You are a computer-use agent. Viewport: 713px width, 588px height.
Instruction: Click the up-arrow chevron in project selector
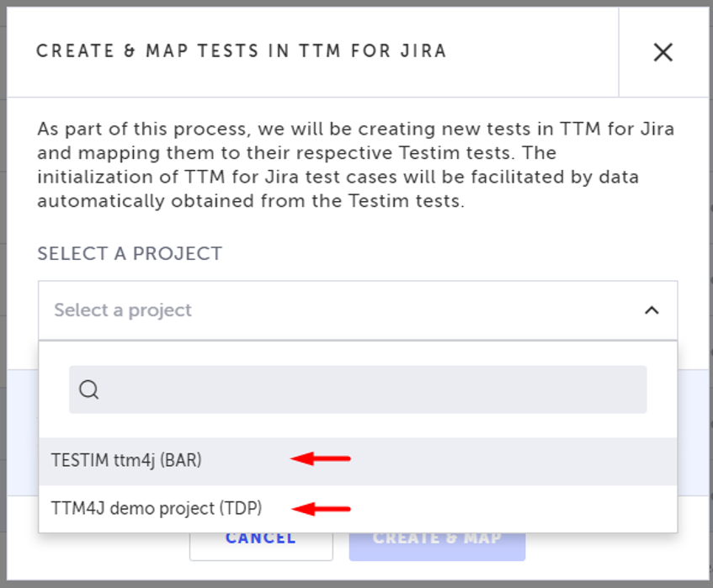coord(651,310)
